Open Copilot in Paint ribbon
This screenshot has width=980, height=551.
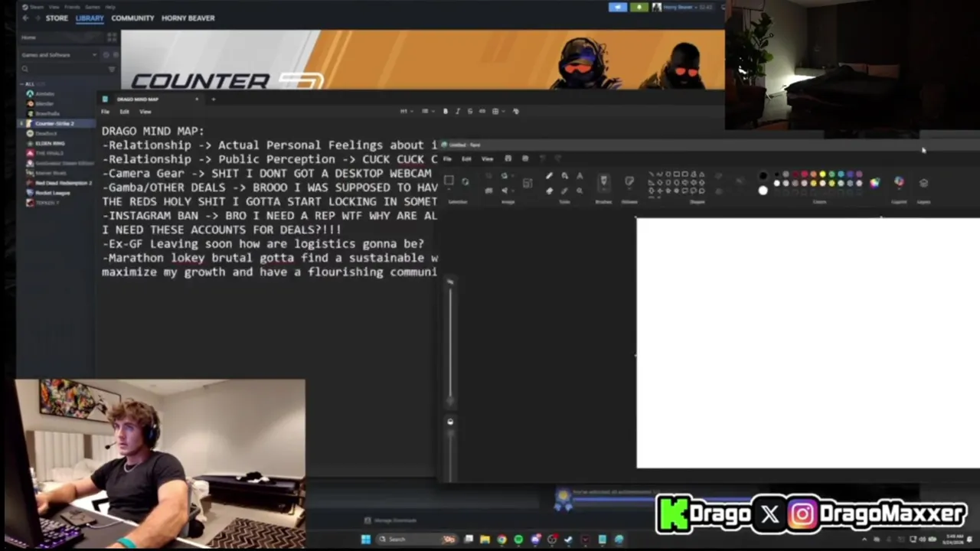899,182
